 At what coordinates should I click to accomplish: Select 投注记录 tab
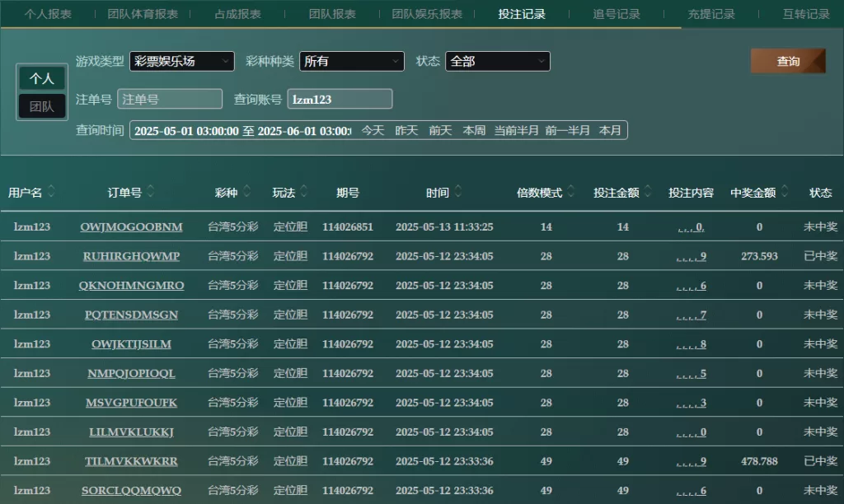click(x=522, y=14)
